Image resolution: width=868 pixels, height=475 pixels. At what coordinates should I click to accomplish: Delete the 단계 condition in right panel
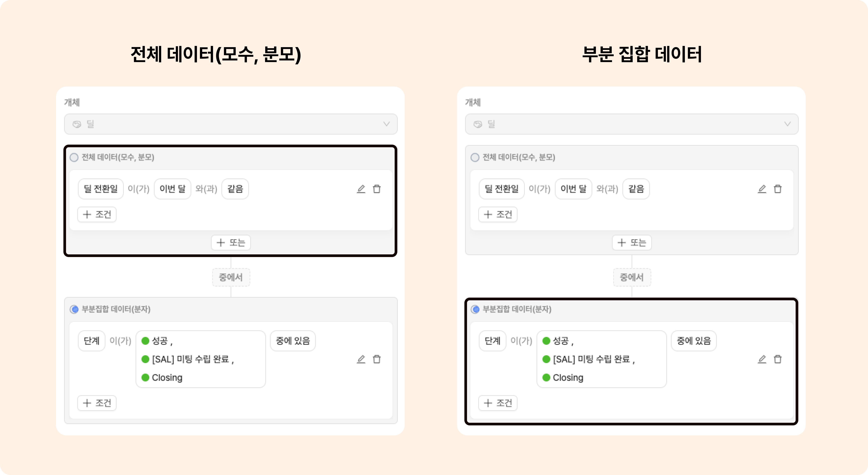coord(778,359)
